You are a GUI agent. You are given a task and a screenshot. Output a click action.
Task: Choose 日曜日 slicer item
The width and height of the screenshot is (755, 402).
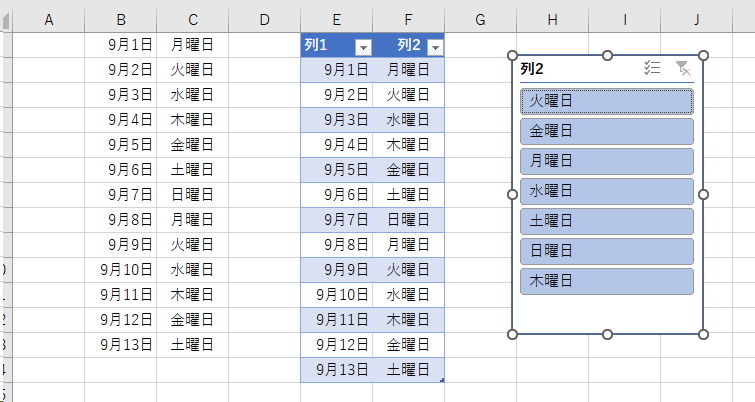(x=606, y=251)
